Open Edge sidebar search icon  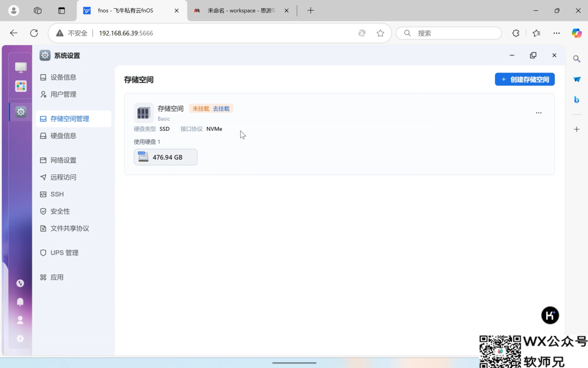click(577, 59)
